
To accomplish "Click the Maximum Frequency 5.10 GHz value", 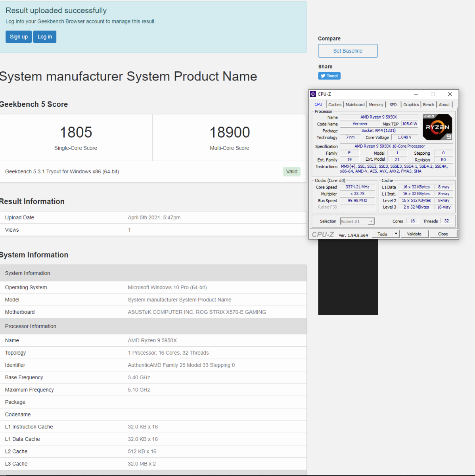I will tap(139, 390).
